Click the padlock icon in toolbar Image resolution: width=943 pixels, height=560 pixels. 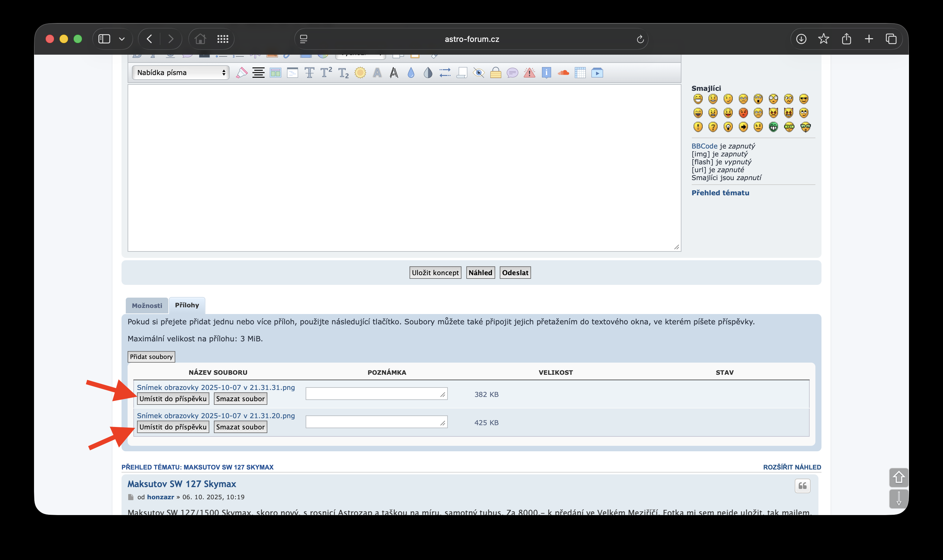[x=496, y=73]
